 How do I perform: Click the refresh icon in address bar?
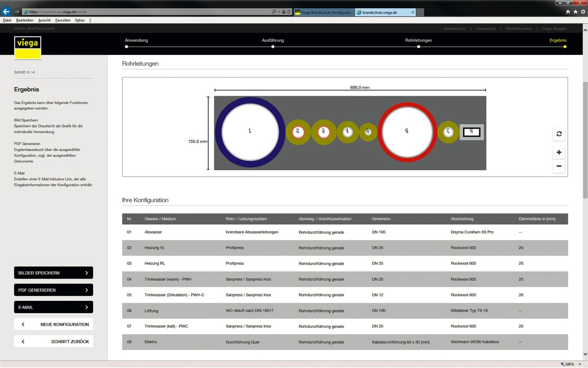click(290, 12)
